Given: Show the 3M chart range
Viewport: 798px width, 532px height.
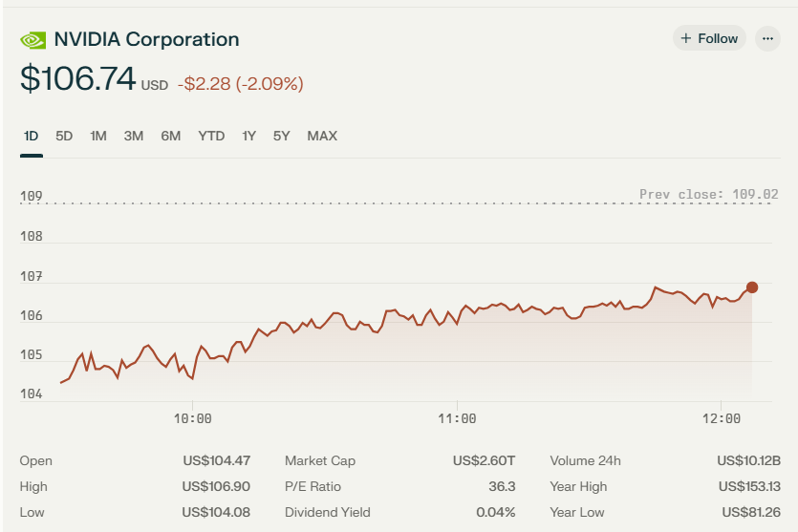Looking at the screenshot, I should click(x=134, y=136).
